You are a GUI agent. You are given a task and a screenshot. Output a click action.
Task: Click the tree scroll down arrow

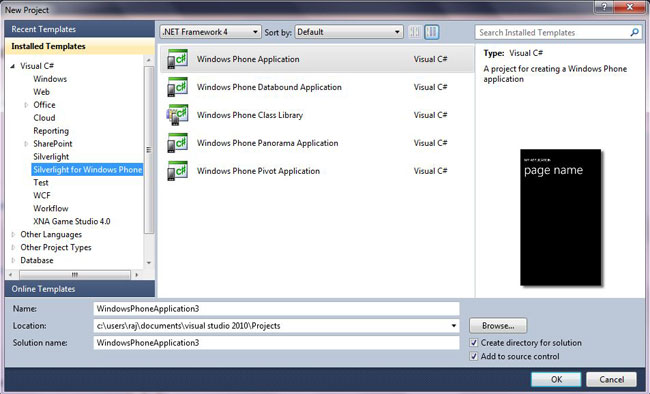pyautogui.click(x=148, y=263)
